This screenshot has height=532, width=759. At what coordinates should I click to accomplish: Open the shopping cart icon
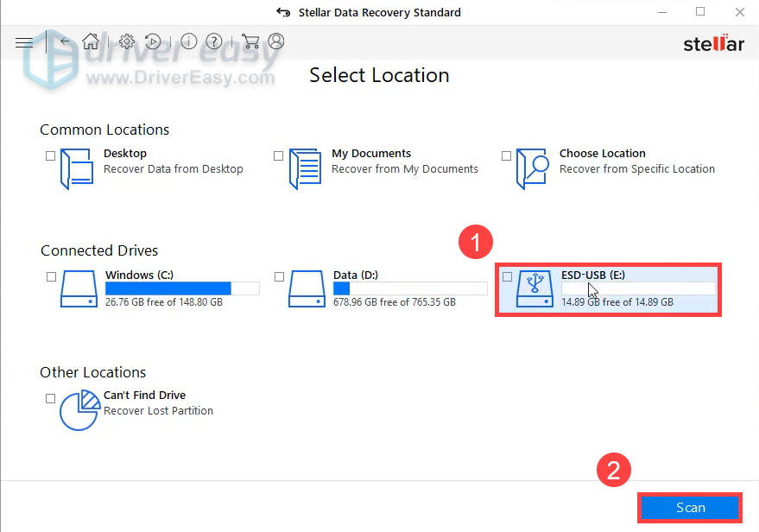click(250, 41)
